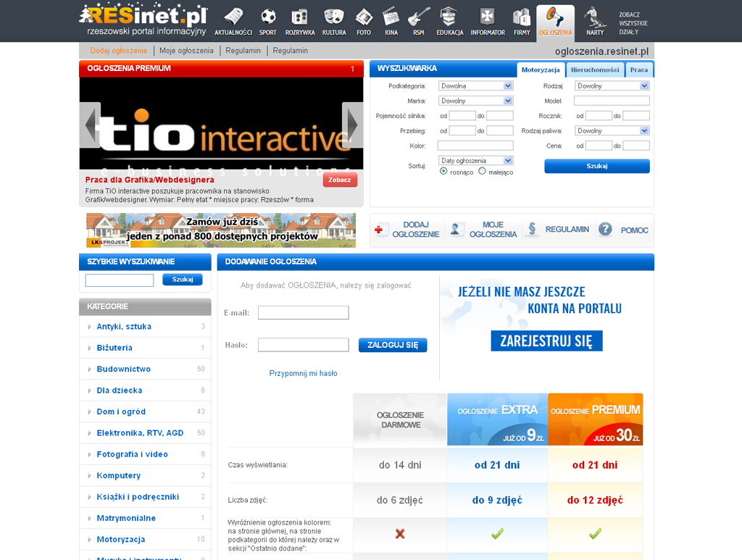Select malejąco sort order

pos(482,171)
